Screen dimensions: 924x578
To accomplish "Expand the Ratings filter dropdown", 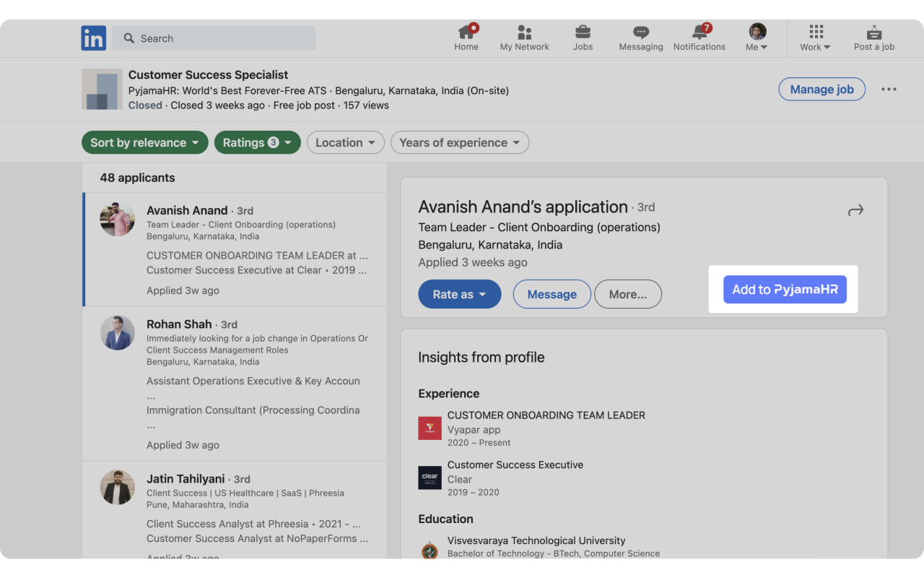I will click(257, 142).
